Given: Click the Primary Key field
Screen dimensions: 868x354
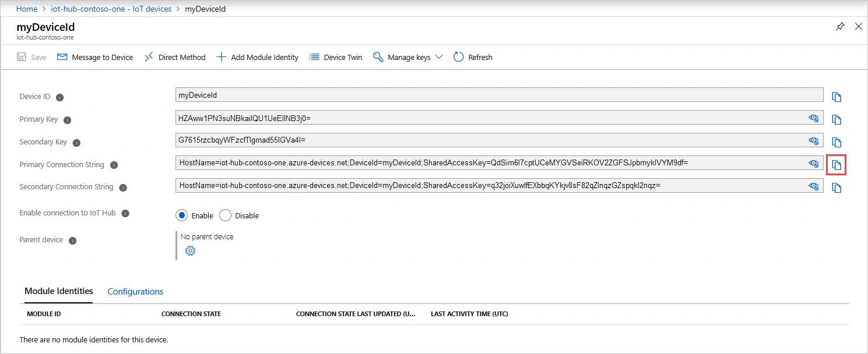Looking at the screenshot, I should pyautogui.click(x=500, y=118).
